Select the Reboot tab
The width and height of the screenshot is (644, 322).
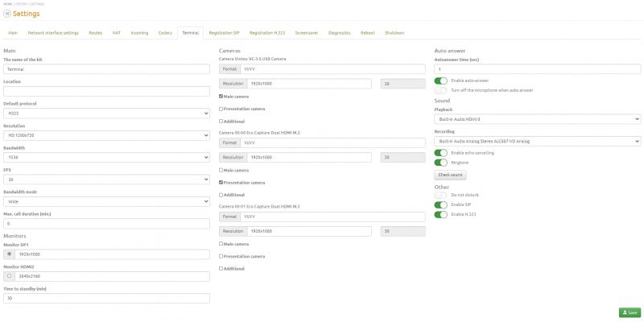(368, 33)
